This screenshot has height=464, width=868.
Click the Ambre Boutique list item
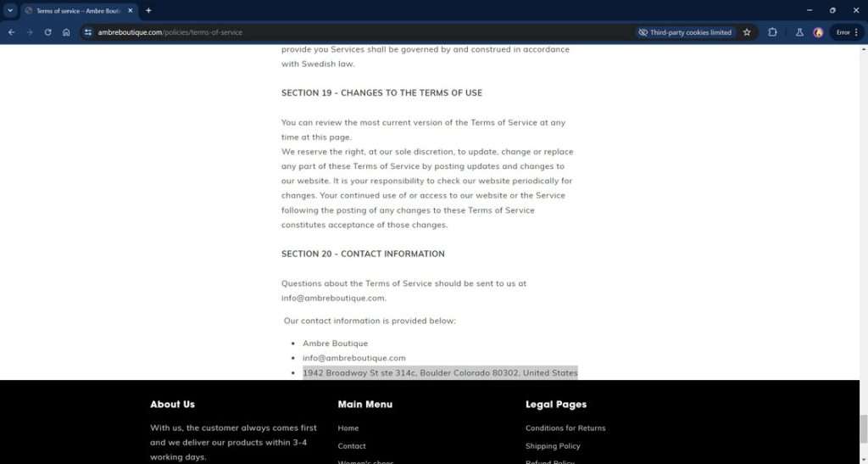pos(335,344)
